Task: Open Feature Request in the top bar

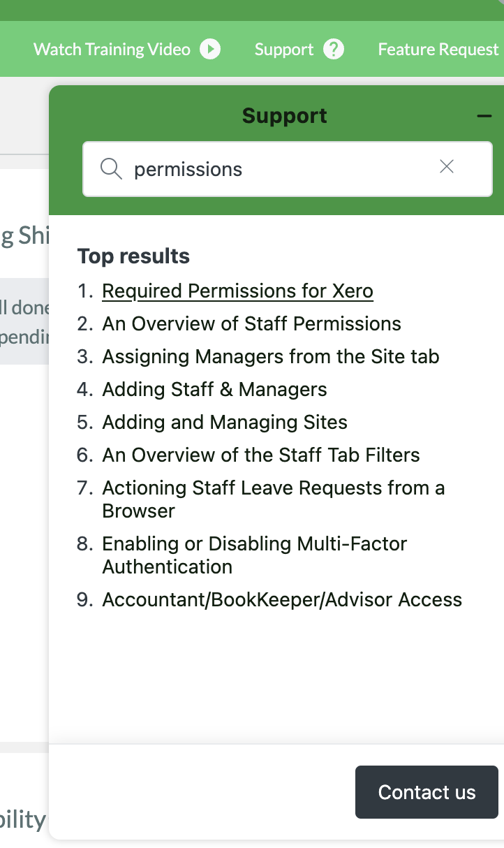Action: coord(438,49)
